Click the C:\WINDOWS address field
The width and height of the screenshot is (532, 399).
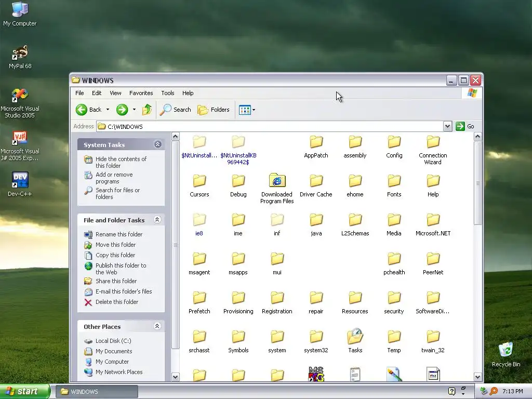270,126
